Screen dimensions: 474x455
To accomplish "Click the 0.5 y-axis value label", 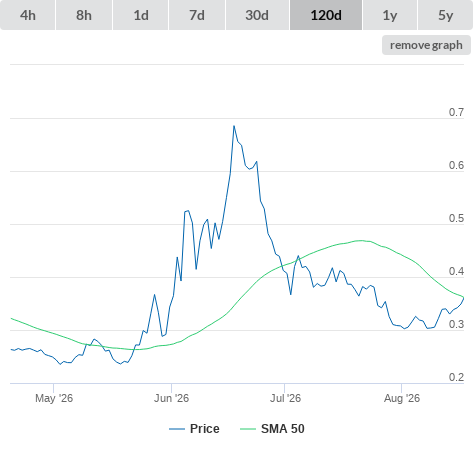I will coord(456,218).
